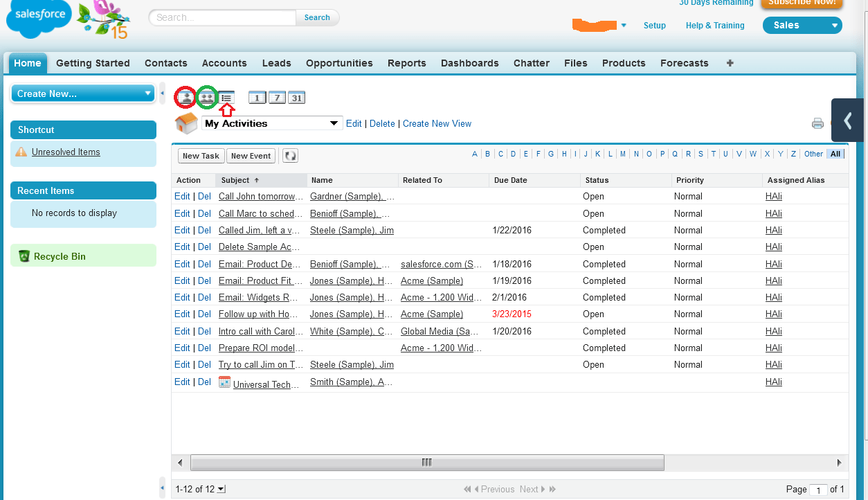This screenshot has width=868, height=500.
Task: Open Prepare ROI model subject link
Action: pos(261,348)
